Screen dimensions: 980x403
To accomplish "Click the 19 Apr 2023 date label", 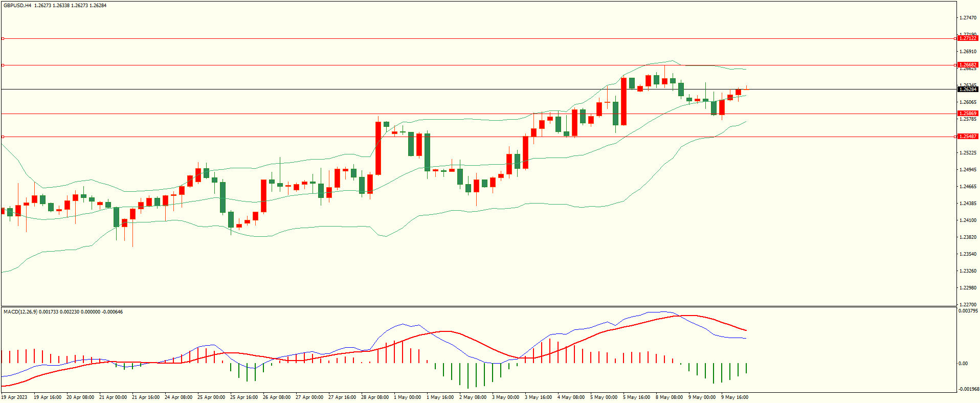I will pyautogui.click(x=14, y=397).
